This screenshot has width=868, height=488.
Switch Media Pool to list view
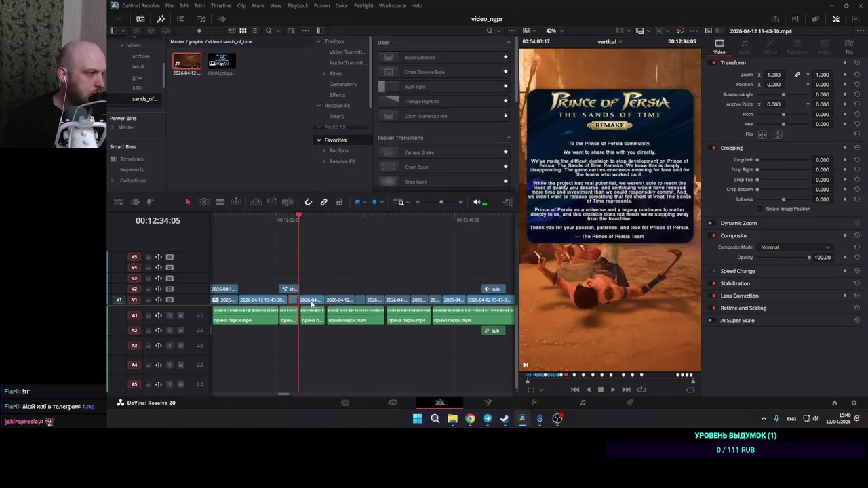[x=254, y=30]
